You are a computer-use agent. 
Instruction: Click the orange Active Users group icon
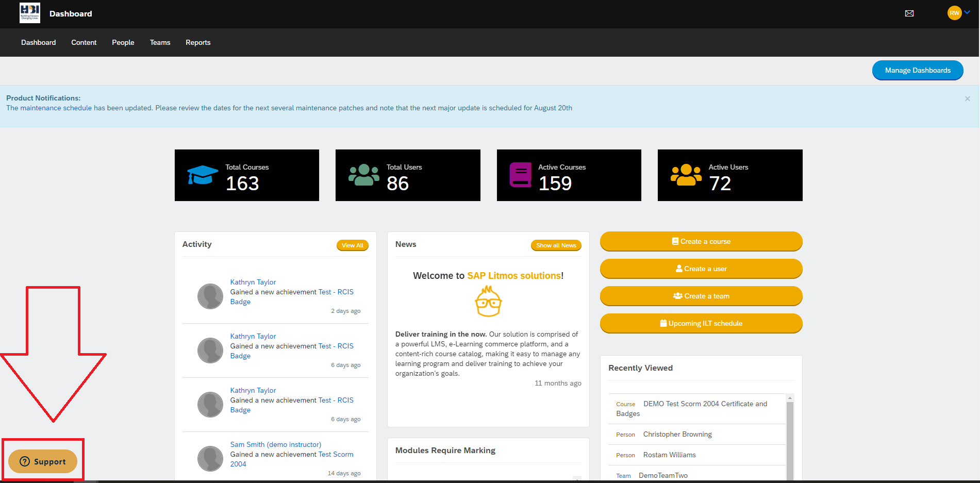click(x=686, y=175)
